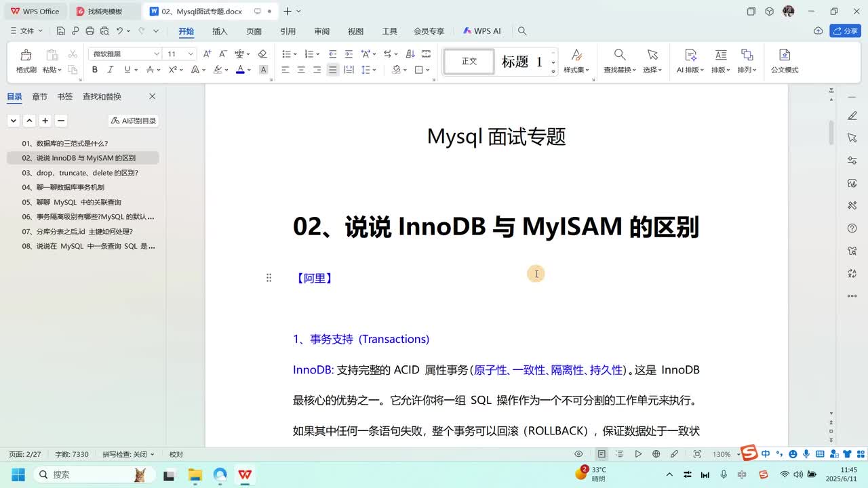Go to outline item 03、drop、truncate、delete 的区别
The width and height of the screenshot is (868, 488).
[x=80, y=173]
